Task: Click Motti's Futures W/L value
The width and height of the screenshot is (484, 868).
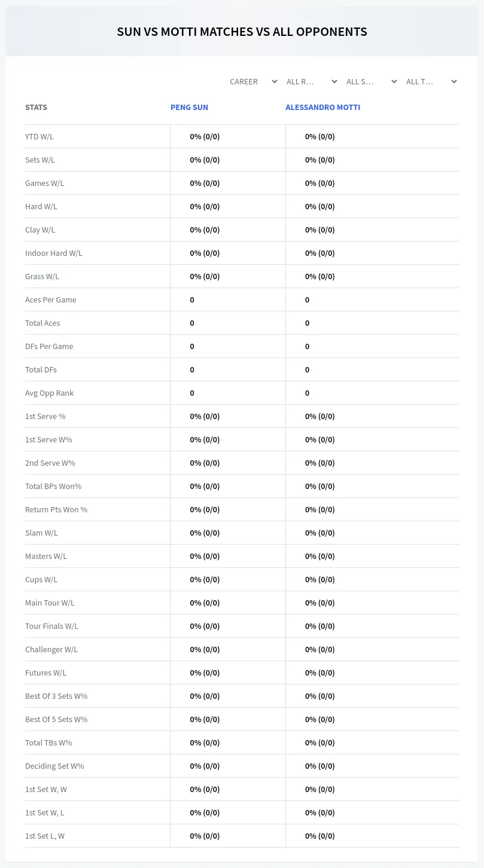Action: pos(320,673)
